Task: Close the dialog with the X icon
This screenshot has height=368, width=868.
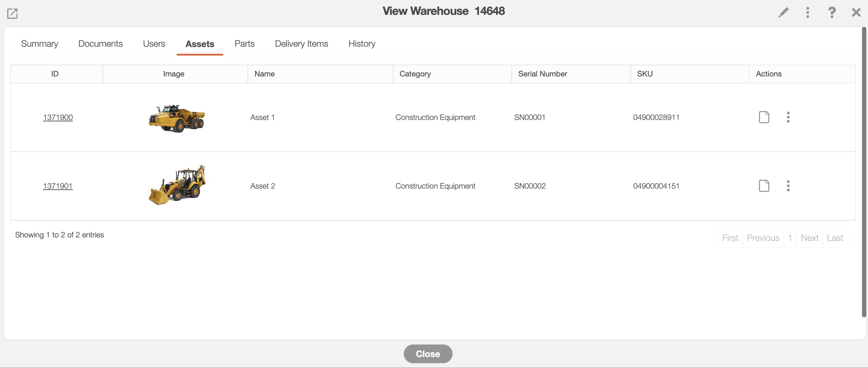Action: 856,12
